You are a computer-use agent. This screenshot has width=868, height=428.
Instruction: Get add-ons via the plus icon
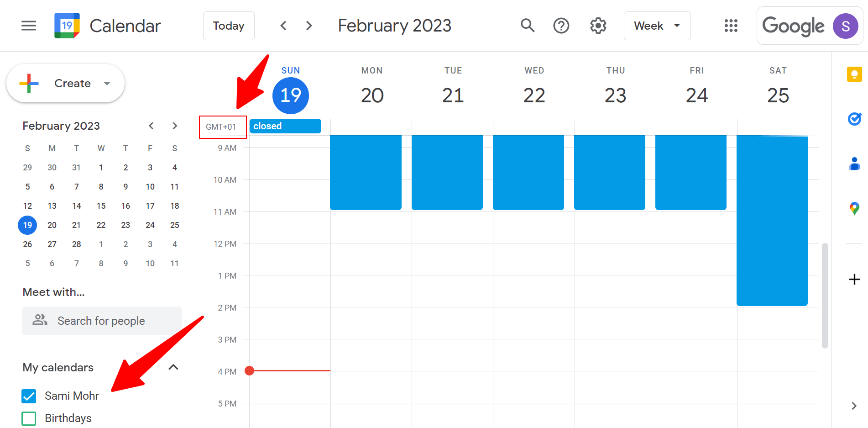pyautogui.click(x=854, y=280)
